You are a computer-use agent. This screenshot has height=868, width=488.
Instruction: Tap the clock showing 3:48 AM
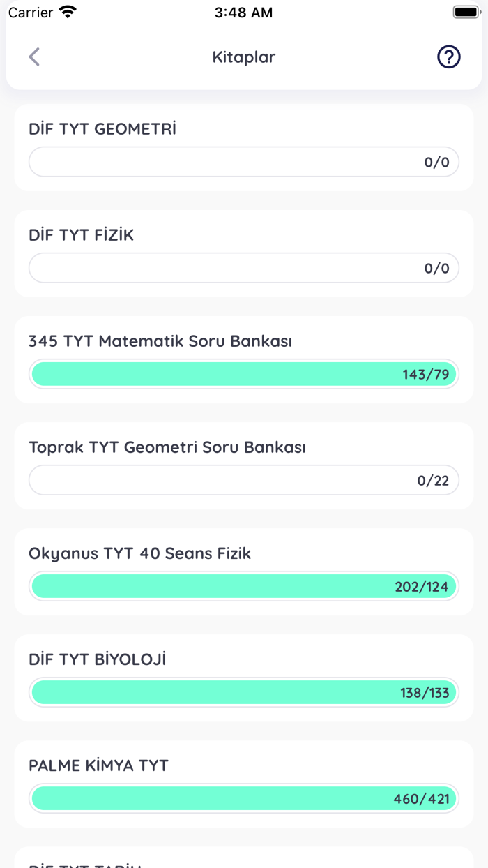(x=243, y=12)
